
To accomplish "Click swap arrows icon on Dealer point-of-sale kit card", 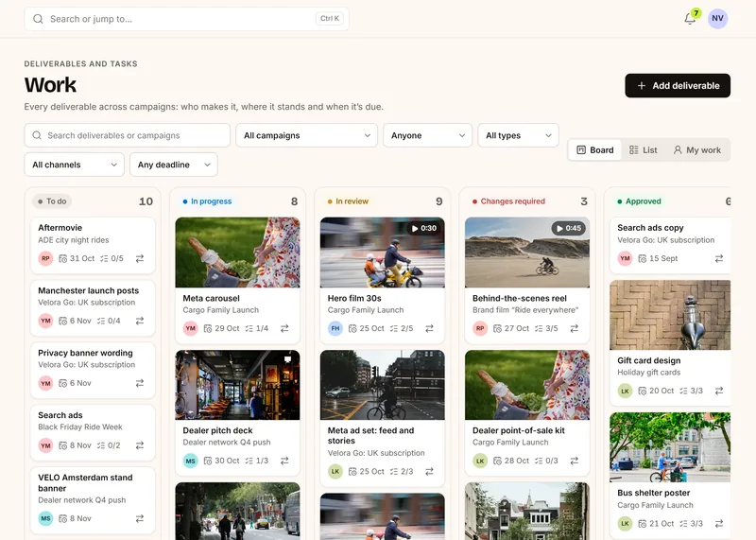I will point(575,461).
